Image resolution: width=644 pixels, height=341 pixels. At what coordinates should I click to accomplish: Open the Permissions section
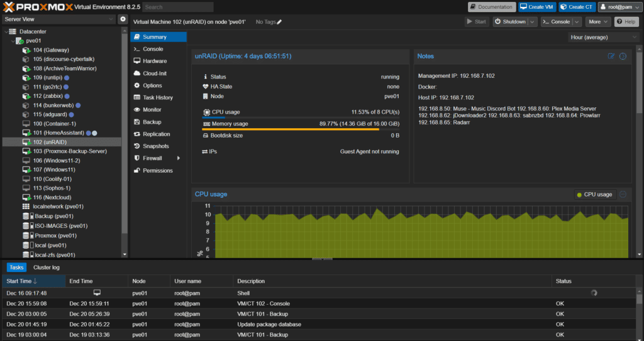[x=158, y=170]
